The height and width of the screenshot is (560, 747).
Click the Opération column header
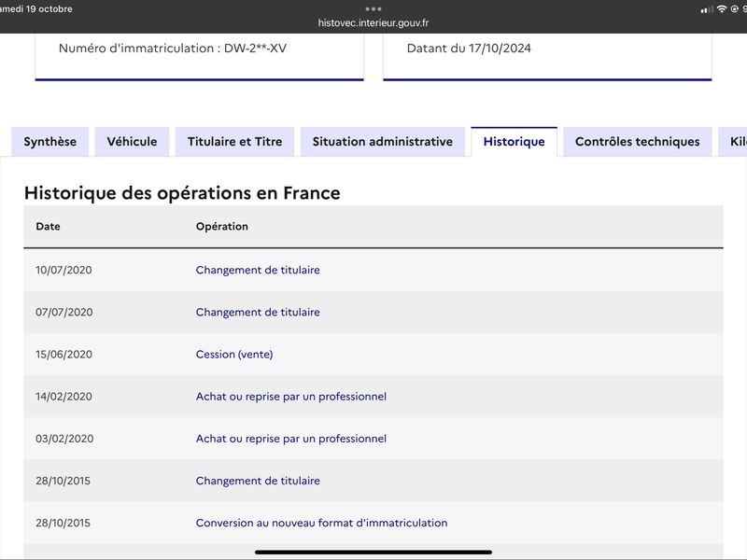(x=222, y=226)
